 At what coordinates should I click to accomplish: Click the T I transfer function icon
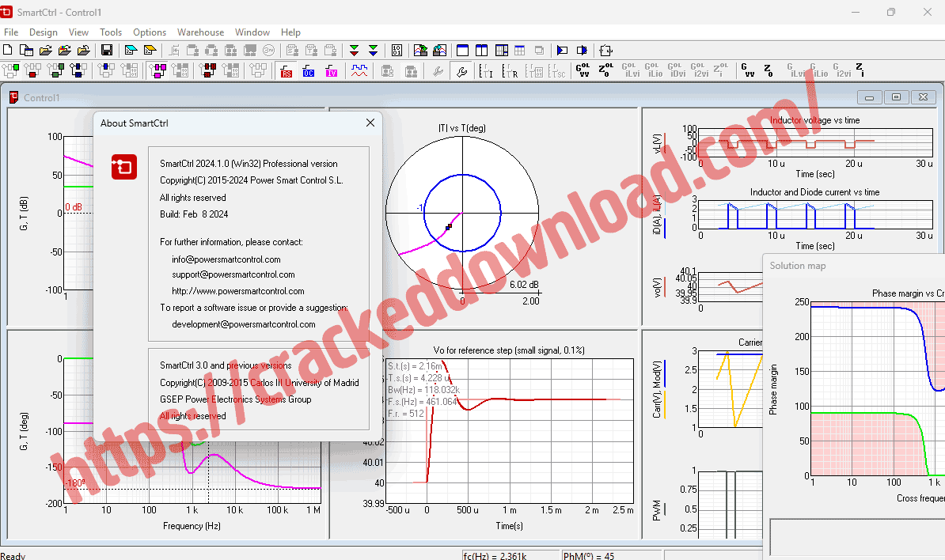(x=486, y=72)
